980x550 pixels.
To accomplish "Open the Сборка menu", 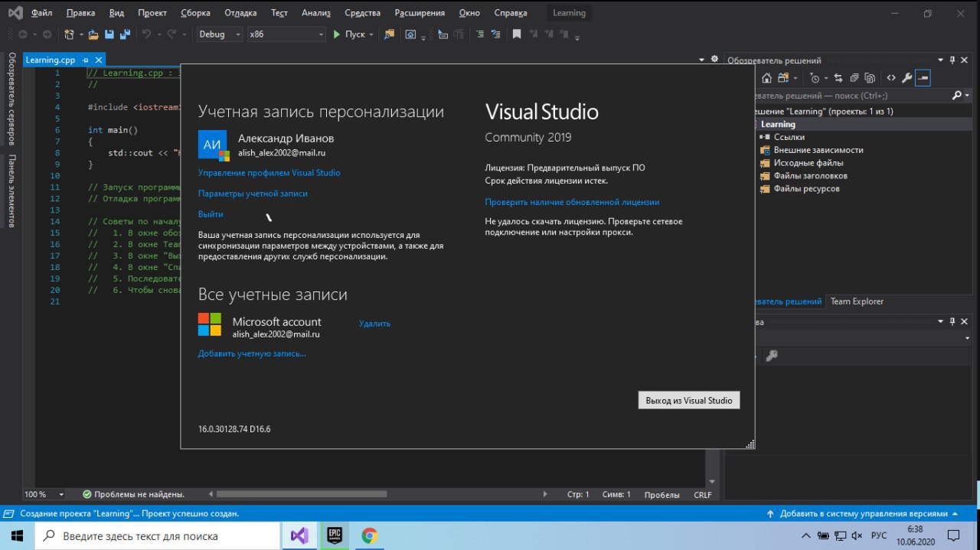I will [196, 13].
